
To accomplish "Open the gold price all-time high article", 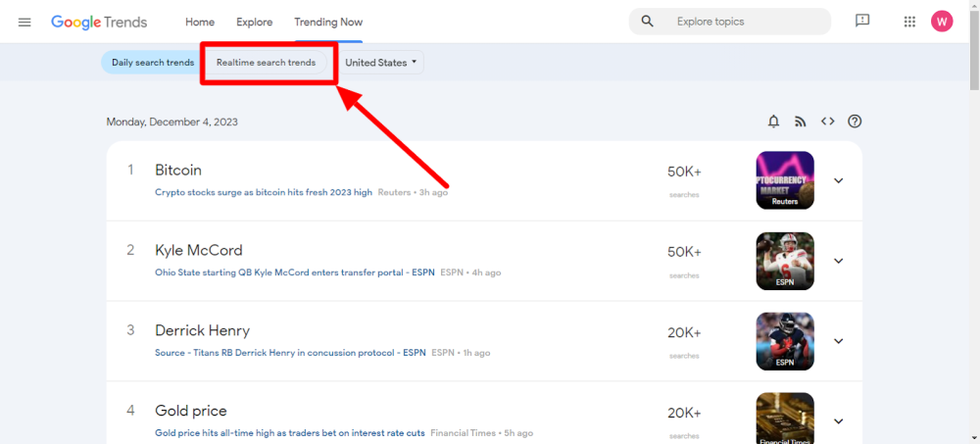I will click(290, 433).
